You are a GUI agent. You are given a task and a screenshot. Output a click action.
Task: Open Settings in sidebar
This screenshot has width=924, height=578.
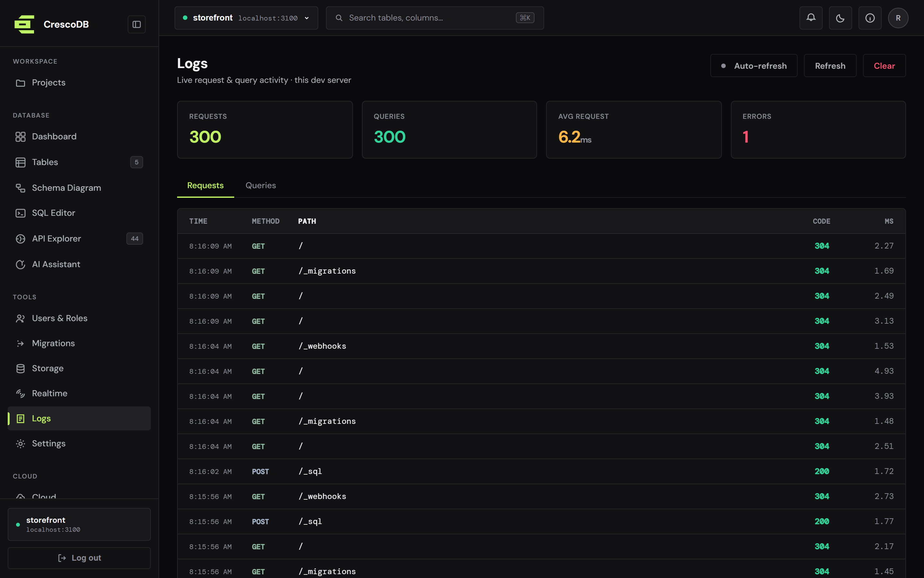tap(79, 443)
